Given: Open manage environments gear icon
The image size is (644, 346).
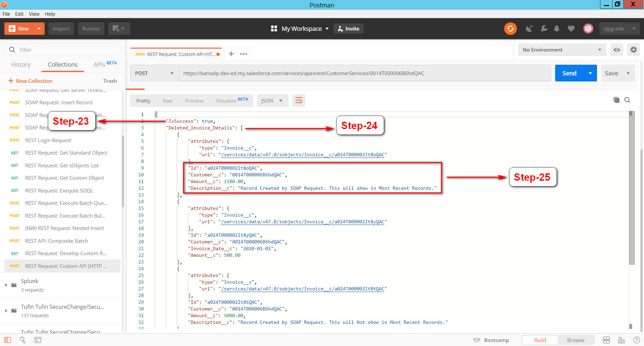Looking at the screenshot, I should point(633,50).
